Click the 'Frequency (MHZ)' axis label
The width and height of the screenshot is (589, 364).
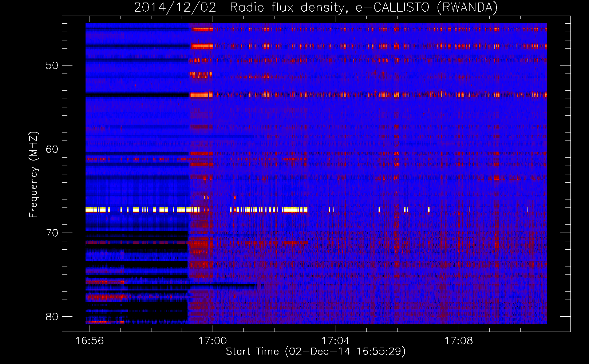pos(33,174)
